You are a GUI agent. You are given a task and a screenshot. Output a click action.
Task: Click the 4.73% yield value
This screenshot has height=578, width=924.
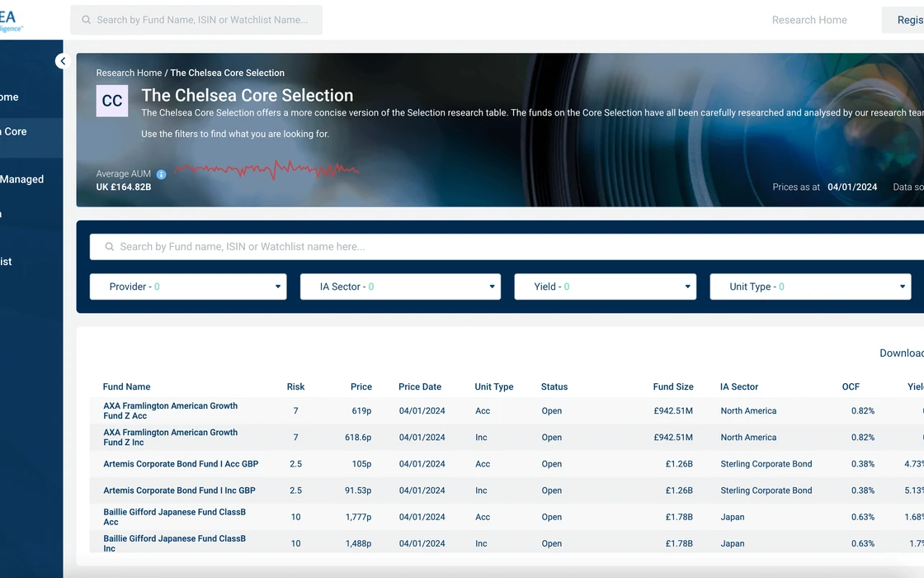tap(914, 463)
